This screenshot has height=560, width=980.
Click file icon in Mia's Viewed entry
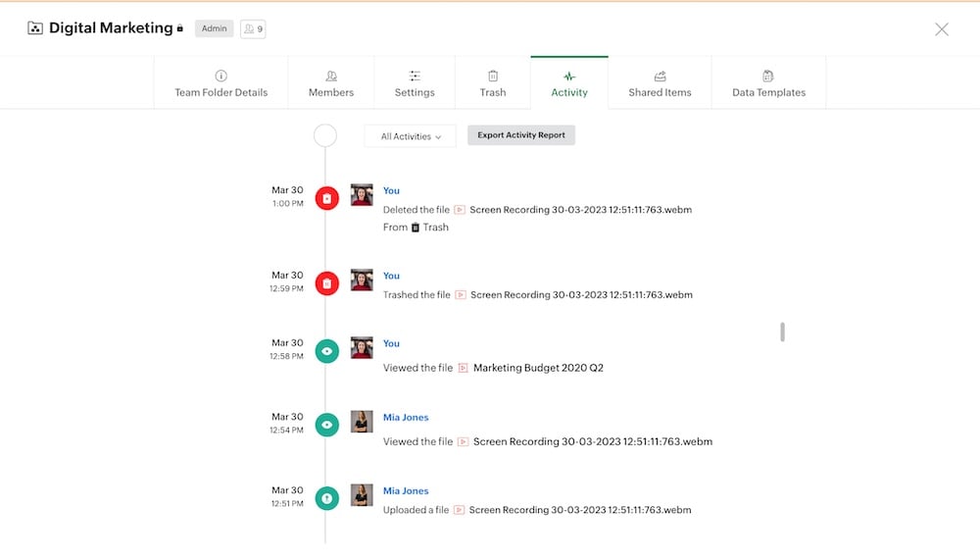pyautogui.click(x=464, y=441)
